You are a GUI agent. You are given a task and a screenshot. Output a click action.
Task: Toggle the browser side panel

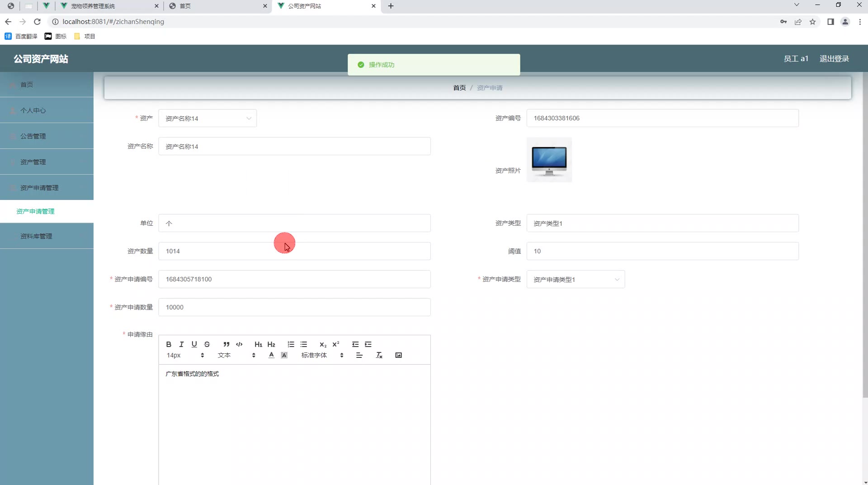[830, 22]
